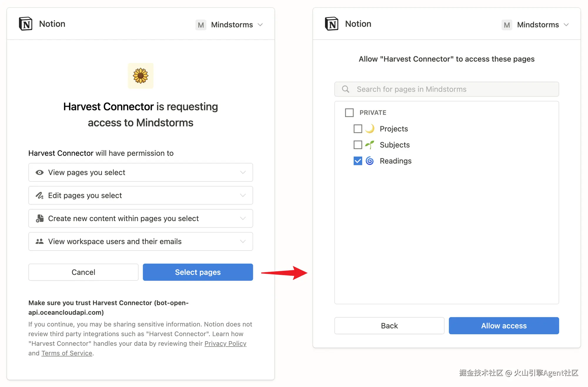
Task: Expand the Edit pages you select permission
Action: coord(141,195)
